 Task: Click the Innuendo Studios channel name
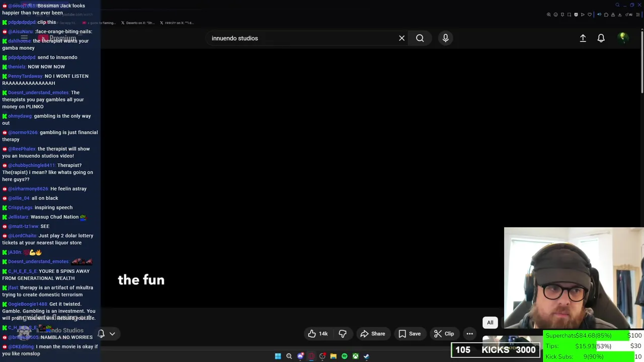click(x=60, y=330)
